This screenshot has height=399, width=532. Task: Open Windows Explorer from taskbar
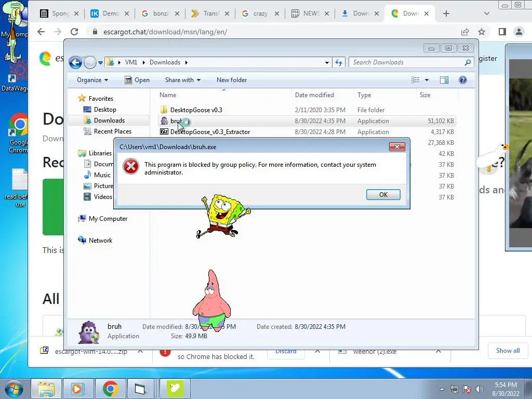tap(46, 389)
